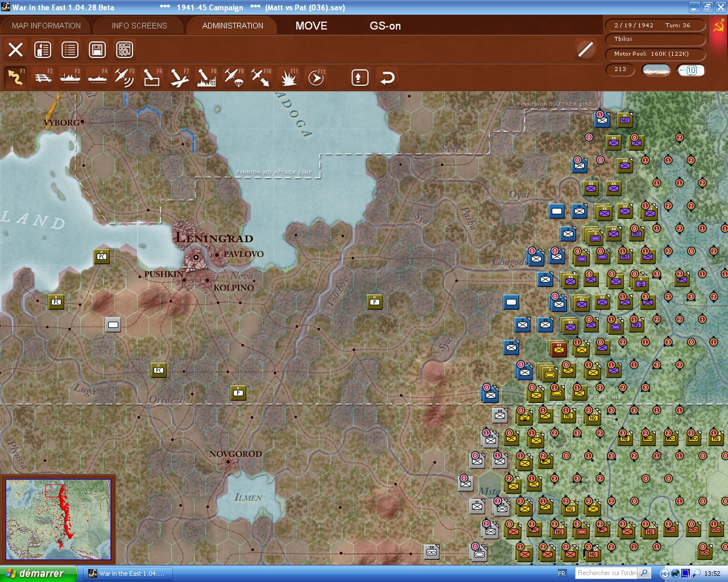This screenshot has height=582, width=728.
Task: Click the Novgorod town marker
Action: point(228,462)
